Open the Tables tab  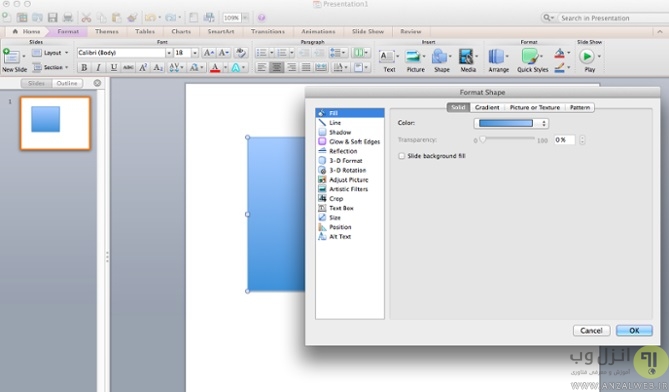(x=145, y=32)
